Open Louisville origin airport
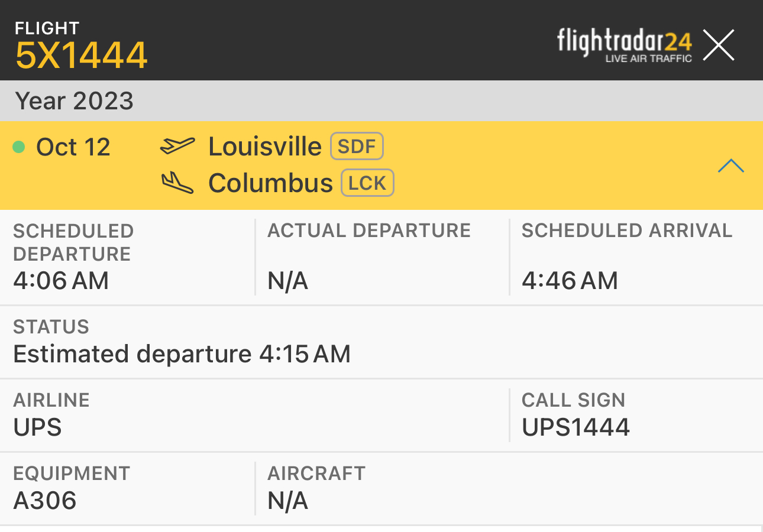This screenshot has height=532, width=763. pyautogui.click(x=264, y=147)
